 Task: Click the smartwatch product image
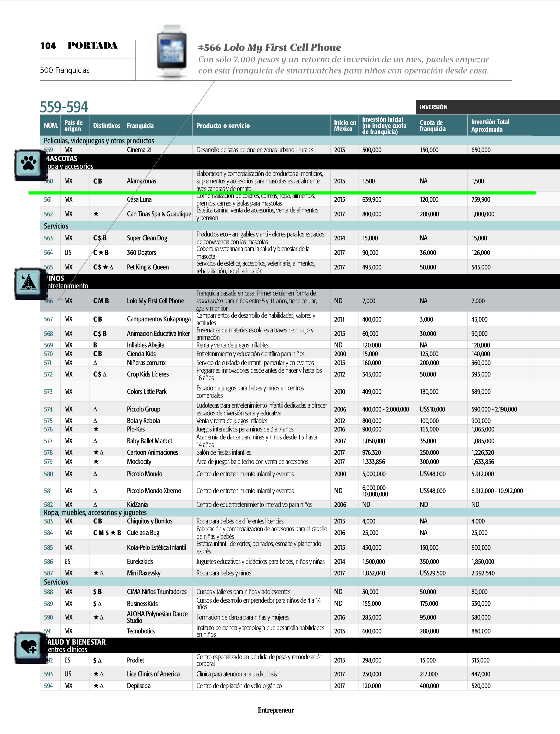[172, 52]
